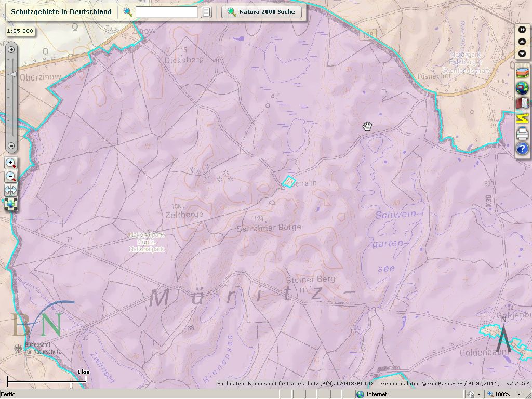This screenshot has height=399, width=532.
Task: Click the overview map globe icon
Action: (522, 88)
